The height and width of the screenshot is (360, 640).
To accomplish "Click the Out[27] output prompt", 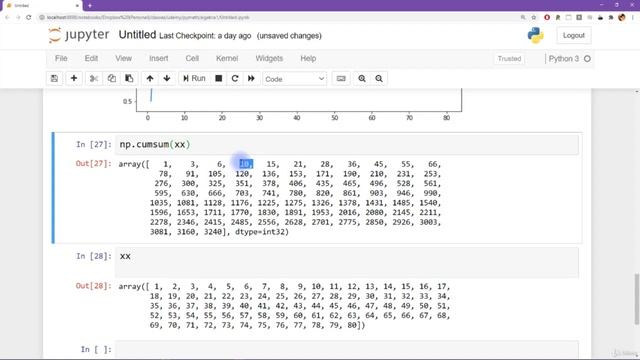I will pos(93,164).
